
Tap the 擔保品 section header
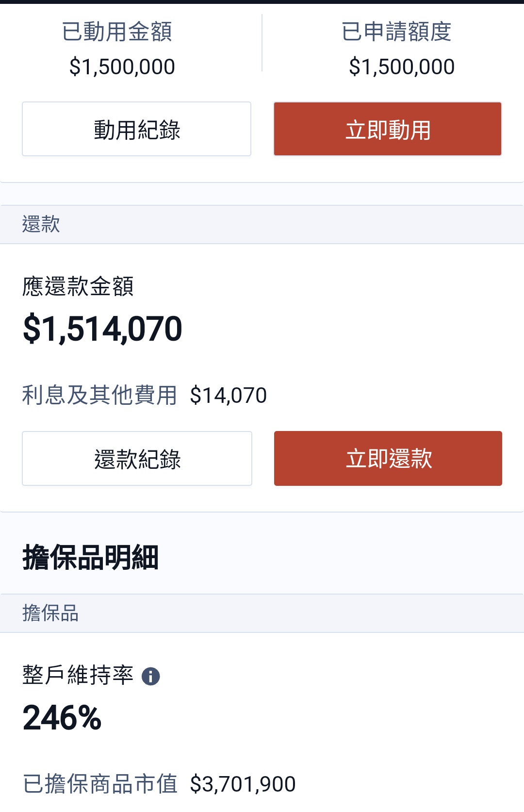click(262, 613)
